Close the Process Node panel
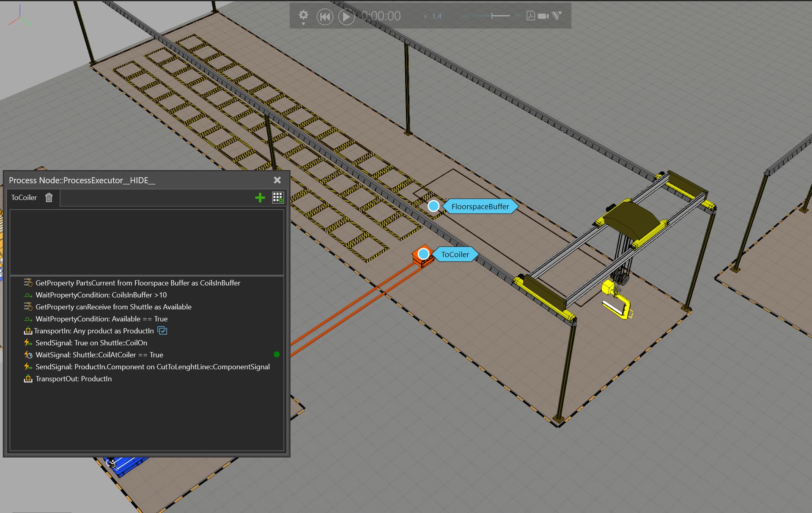 coord(277,180)
